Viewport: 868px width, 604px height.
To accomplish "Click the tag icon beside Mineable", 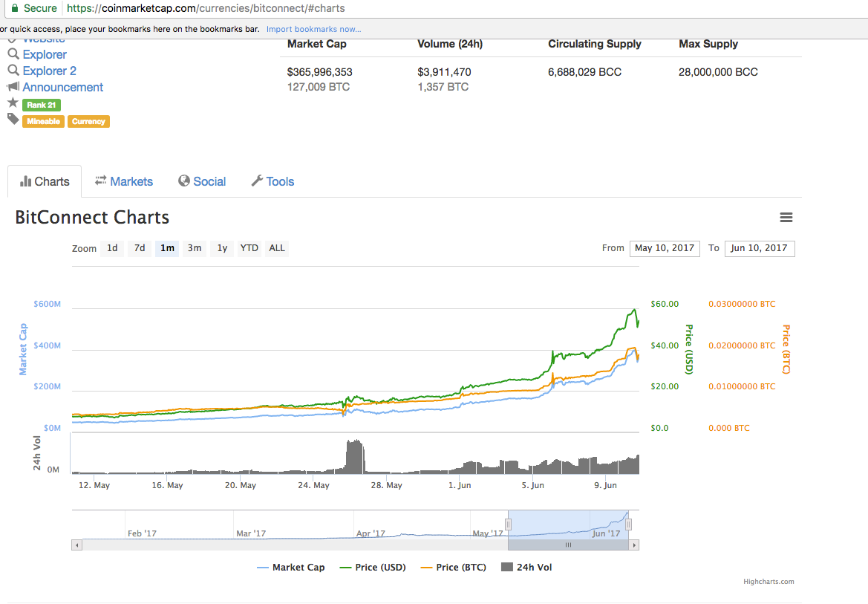I will point(13,119).
